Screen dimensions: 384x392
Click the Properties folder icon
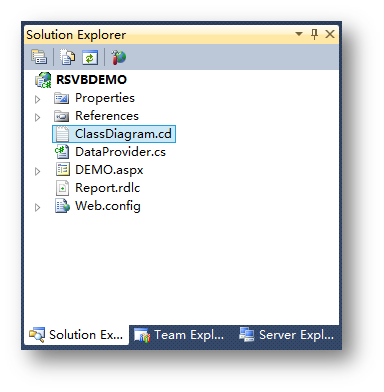pos(62,98)
